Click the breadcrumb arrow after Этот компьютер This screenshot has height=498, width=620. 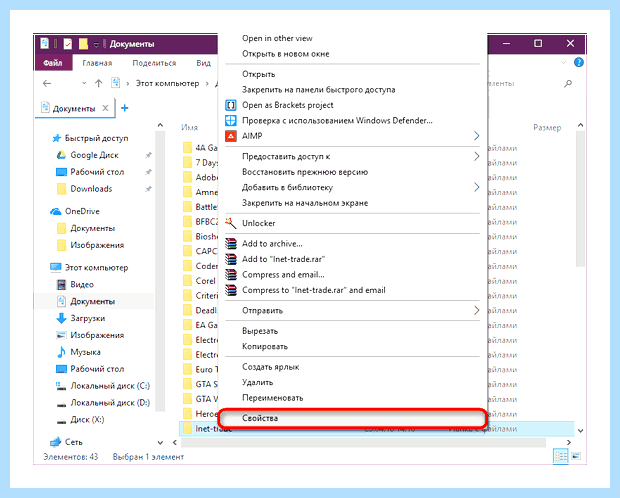point(207,84)
